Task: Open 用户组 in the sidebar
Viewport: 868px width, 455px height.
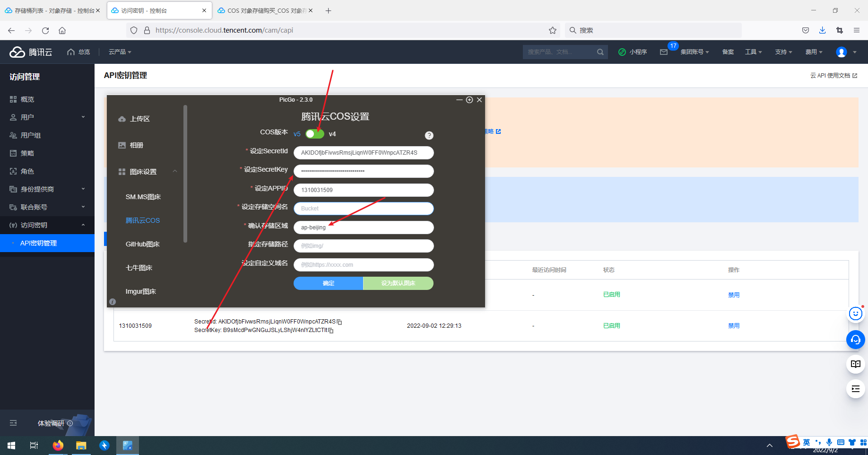Action: coord(47,135)
